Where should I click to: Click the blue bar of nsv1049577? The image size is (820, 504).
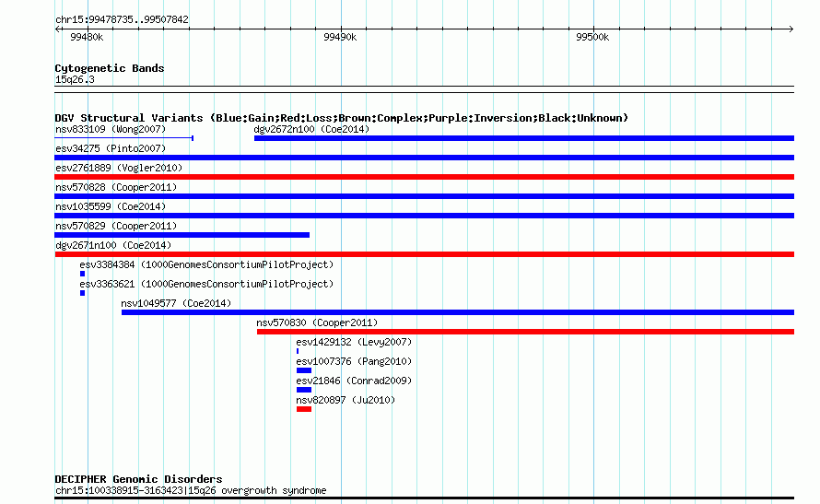[458, 312]
